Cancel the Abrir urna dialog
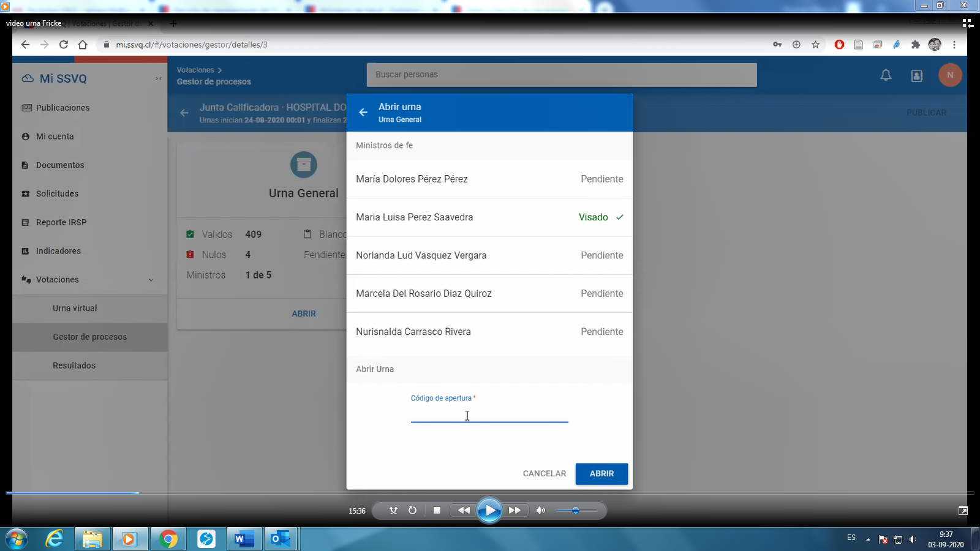This screenshot has width=980, height=551. coord(545,474)
